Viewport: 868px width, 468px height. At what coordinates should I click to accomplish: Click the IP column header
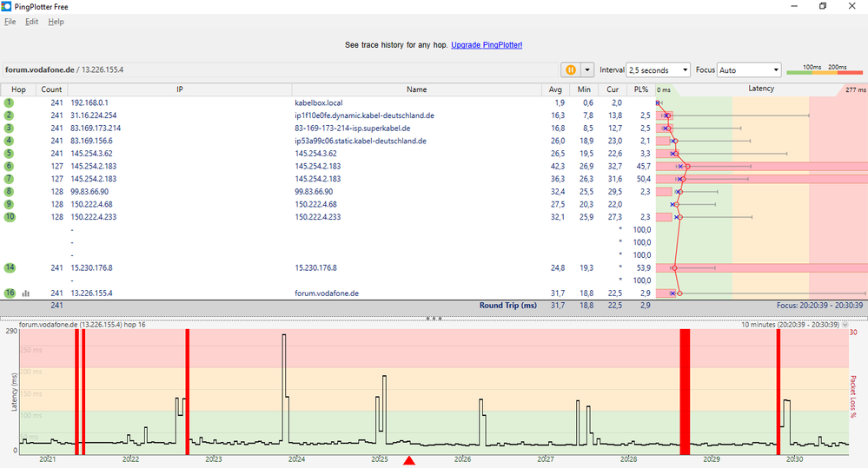(179, 89)
